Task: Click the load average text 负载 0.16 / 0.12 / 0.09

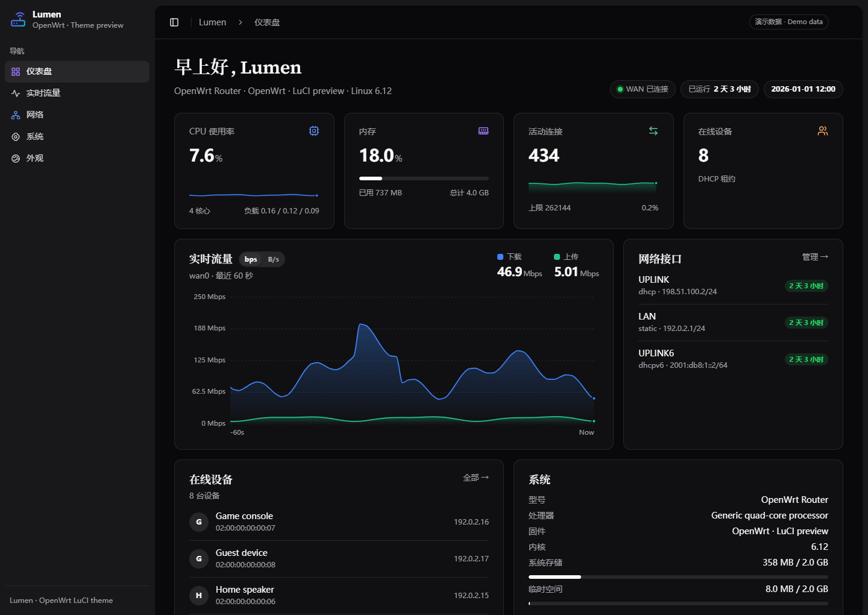Action: (281, 211)
